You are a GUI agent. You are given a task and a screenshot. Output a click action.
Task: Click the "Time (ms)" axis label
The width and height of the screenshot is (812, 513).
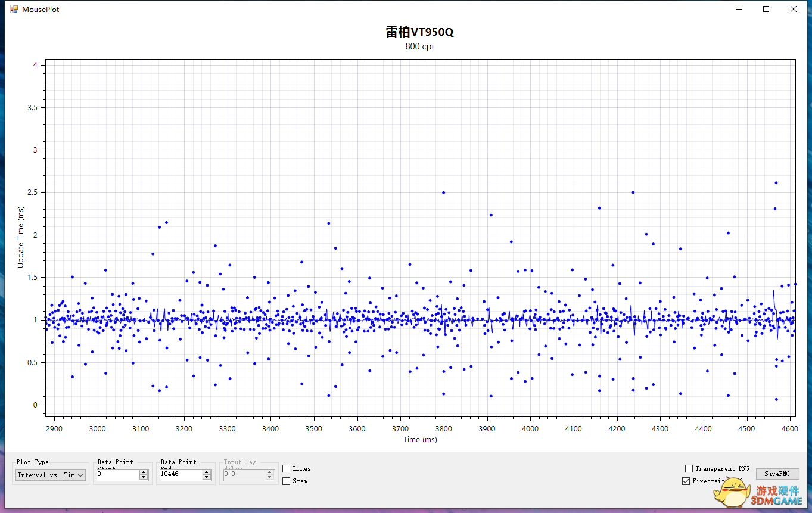420,440
